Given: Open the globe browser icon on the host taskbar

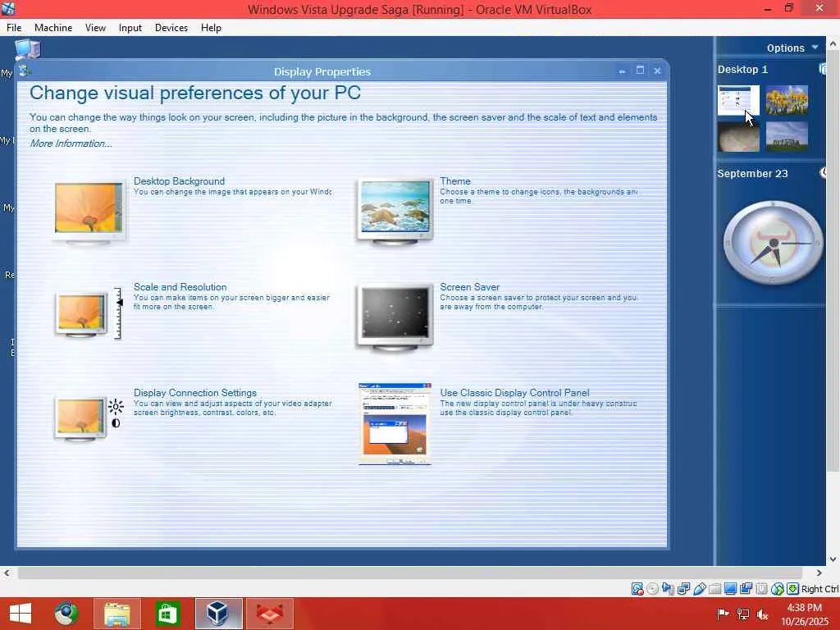Looking at the screenshot, I should click(66, 614).
